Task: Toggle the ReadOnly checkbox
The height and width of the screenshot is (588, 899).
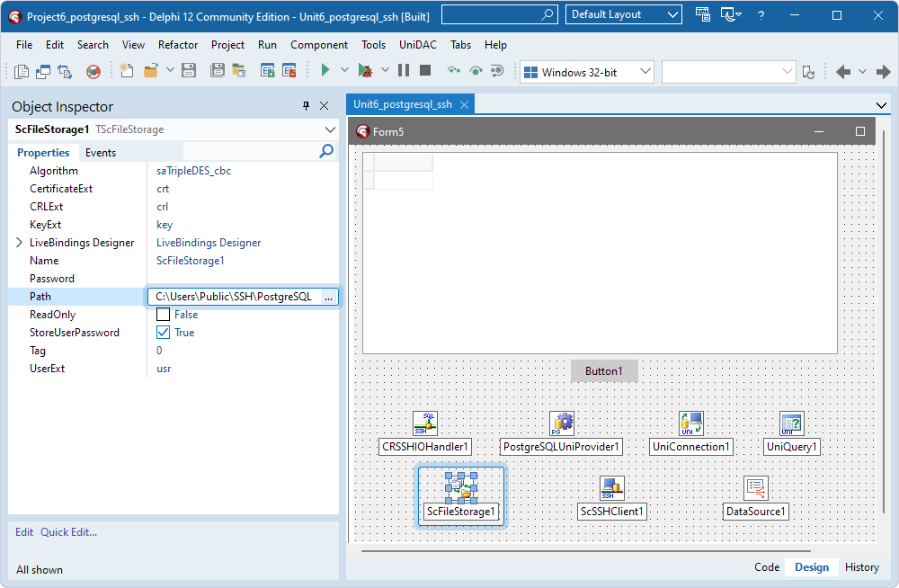Action: [163, 315]
